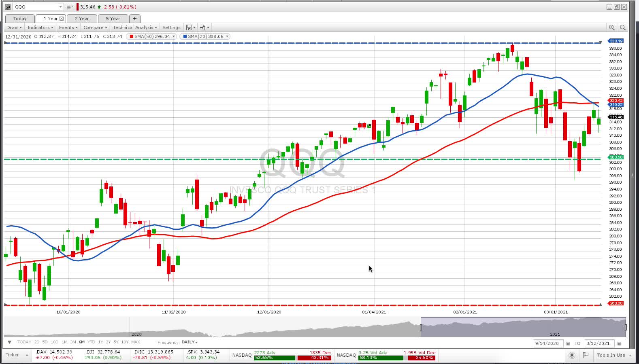Switch to the Today tab
This screenshot has height=364, width=639.
20,19
